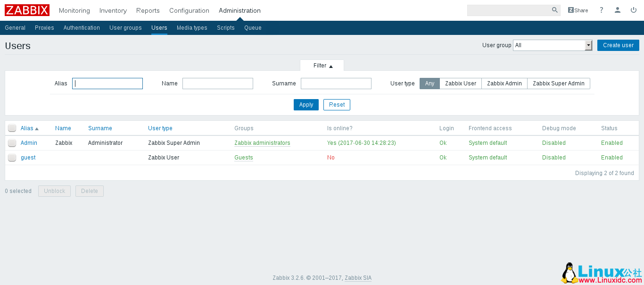Image resolution: width=644 pixels, height=285 pixels.
Task: Open the Zabbix Share link
Action: (578, 10)
